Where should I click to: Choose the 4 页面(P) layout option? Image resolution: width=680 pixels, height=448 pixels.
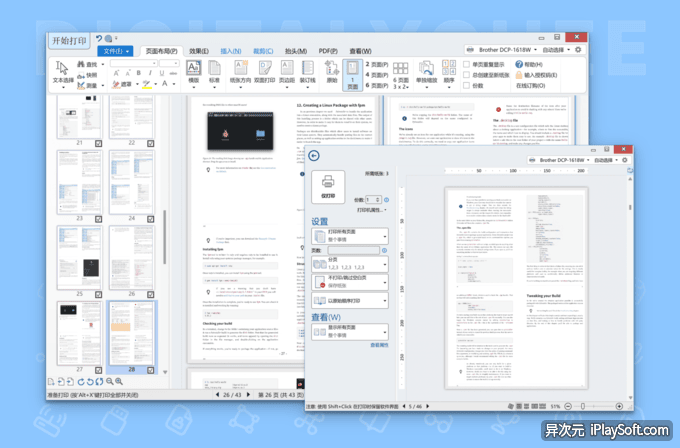pyautogui.click(x=376, y=75)
